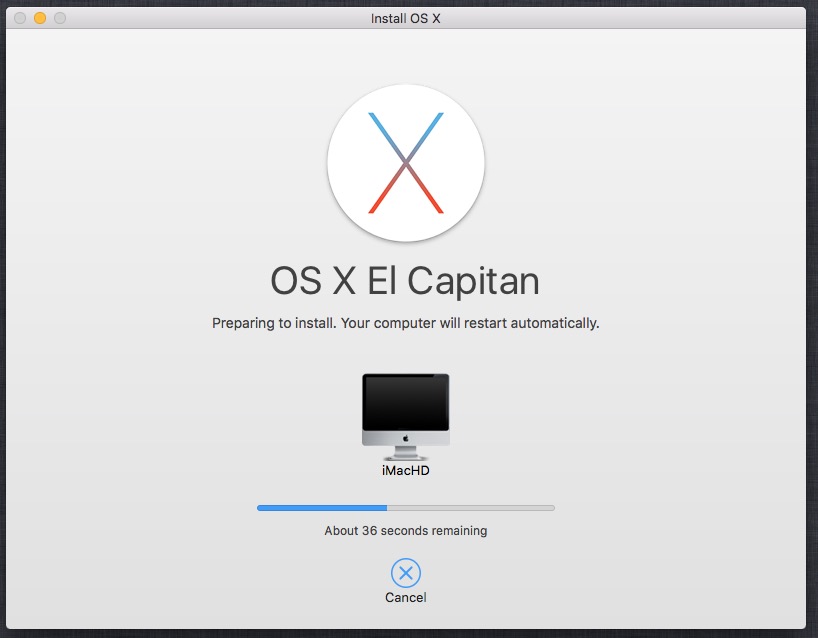
Task: Click "About 36 seconds remaining" status text
Action: click(406, 531)
